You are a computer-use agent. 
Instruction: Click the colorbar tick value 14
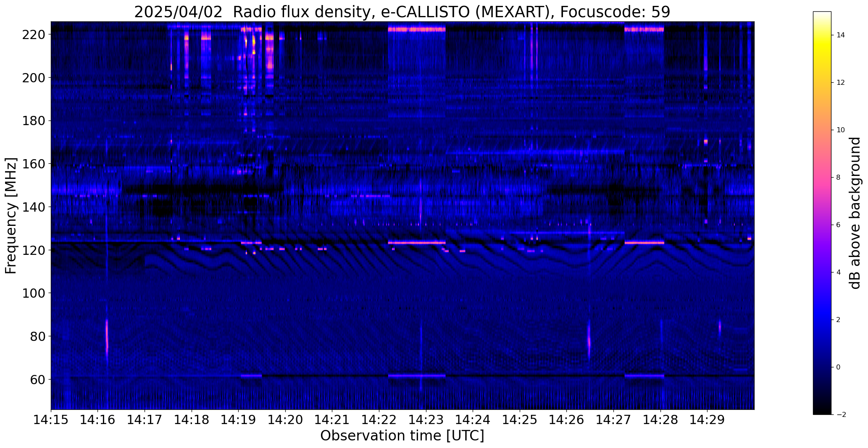(x=841, y=35)
